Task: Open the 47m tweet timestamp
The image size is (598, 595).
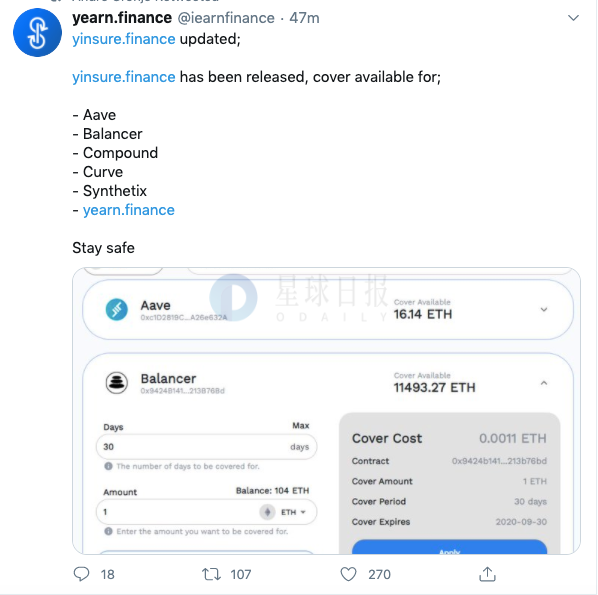Action: click(304, 18)
